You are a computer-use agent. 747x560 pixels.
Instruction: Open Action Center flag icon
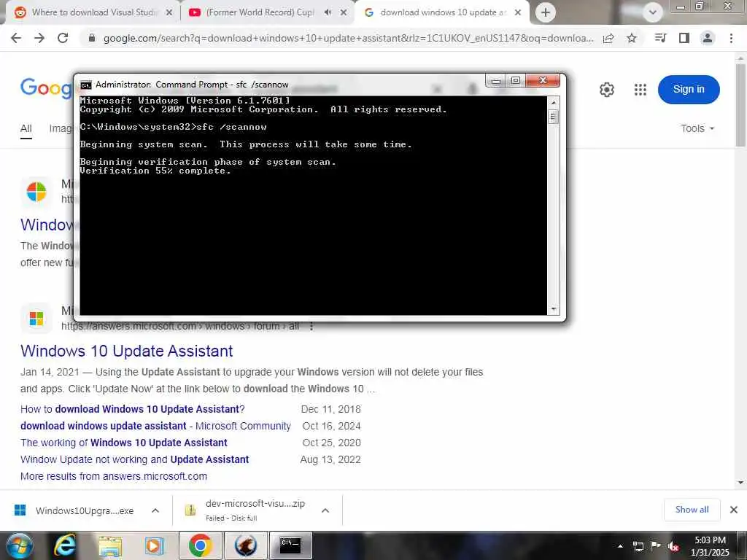(x=656, y=545)
